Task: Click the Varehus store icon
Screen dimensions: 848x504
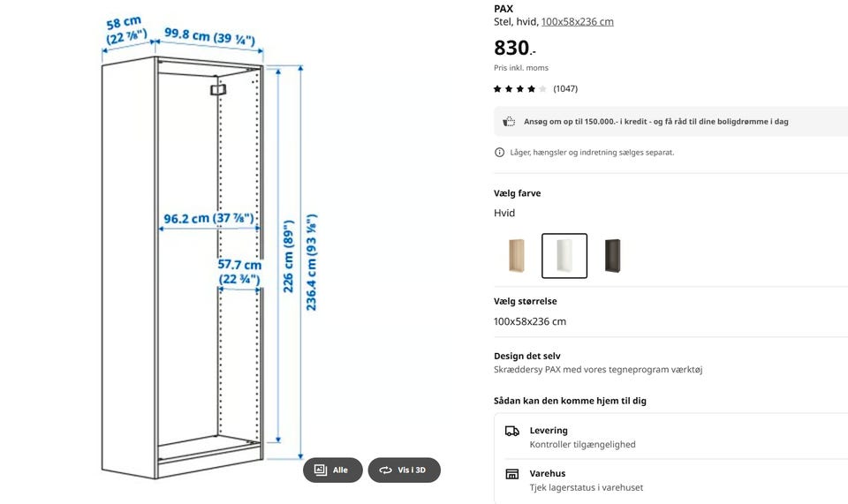Action: click(x=511, y=474)
